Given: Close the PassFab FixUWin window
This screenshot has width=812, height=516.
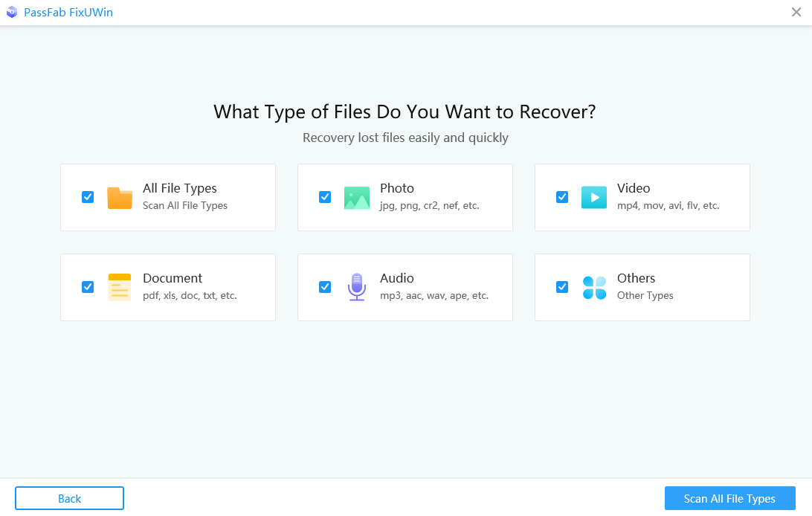Looking at the screenshot, I should [x=796, y=12].
